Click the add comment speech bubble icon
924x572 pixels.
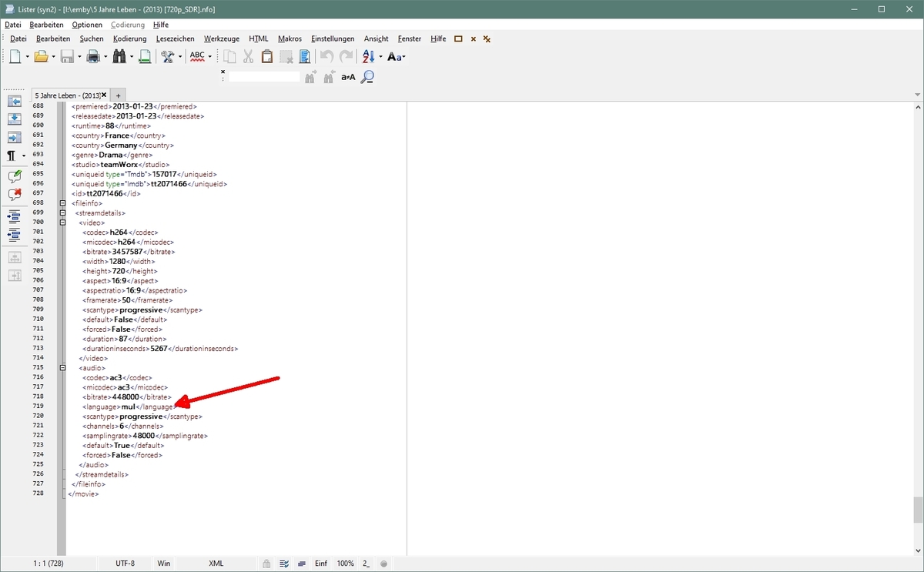tap(14, 176)
